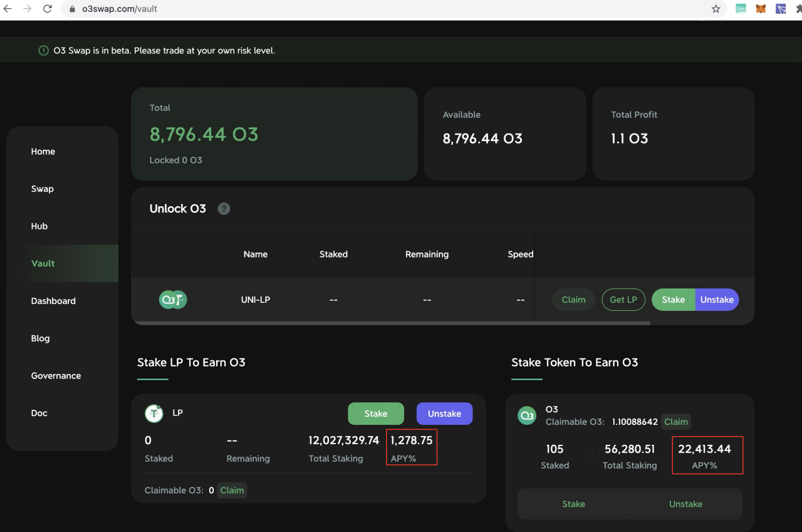Viewport: 802px width, 532px height.
Task: Click the 1,278.75 APY% value
Action: pos(412,441)
